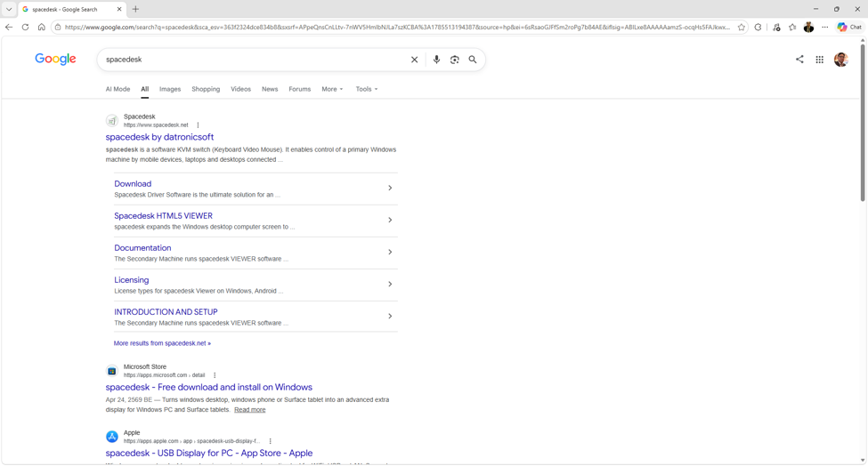Screen dimensions: 868x466
Task: Search by image with the Lens camera icon
Action: [455, 60]
